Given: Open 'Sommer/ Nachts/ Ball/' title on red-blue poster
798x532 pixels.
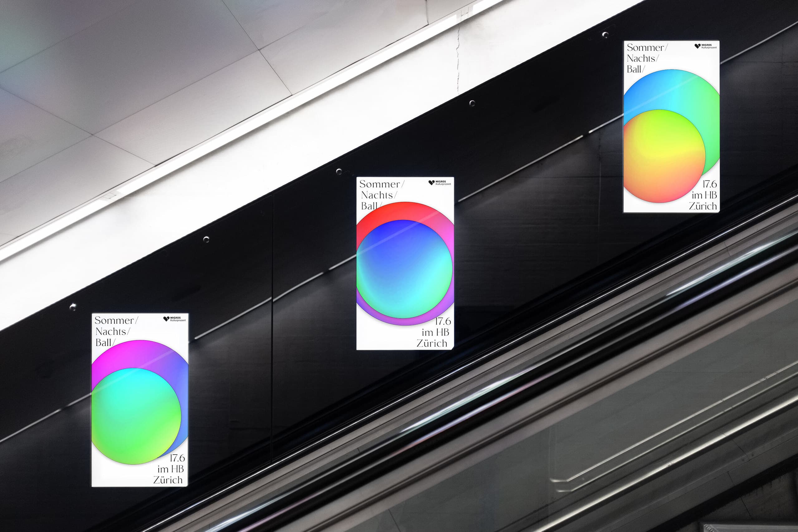Looking at the screenshot, I should coord(381,195).
